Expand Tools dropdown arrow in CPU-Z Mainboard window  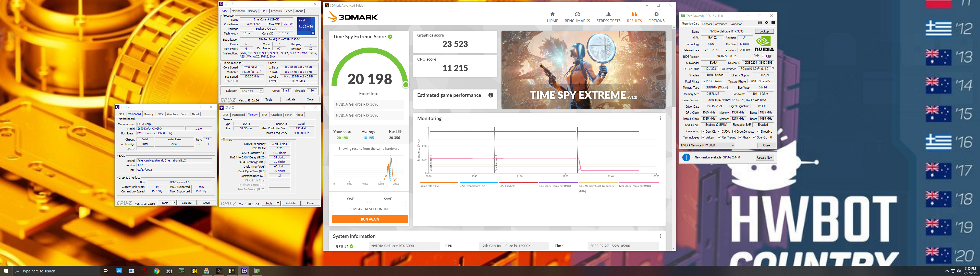pyautogui.click(x=174, y=203)
